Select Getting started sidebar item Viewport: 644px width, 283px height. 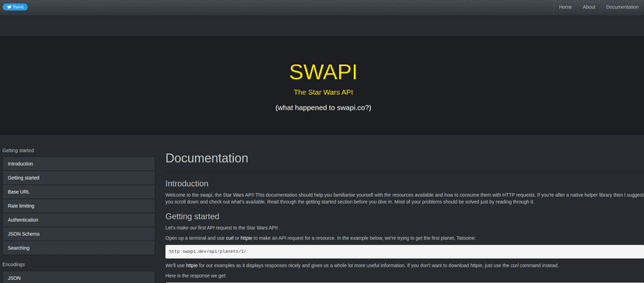point(79,178)
